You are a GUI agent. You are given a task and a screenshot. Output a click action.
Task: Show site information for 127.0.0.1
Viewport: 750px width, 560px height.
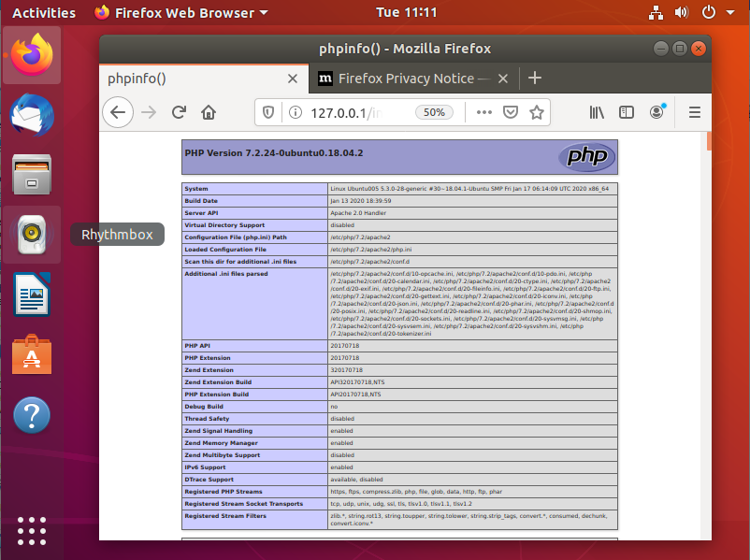296,112
